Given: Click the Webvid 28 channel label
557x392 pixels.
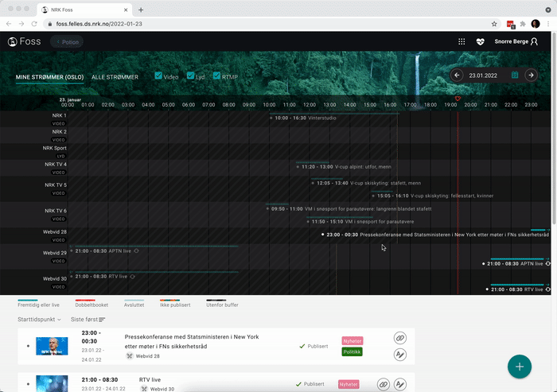Looking at the screenshot, I should click(55, 232).
